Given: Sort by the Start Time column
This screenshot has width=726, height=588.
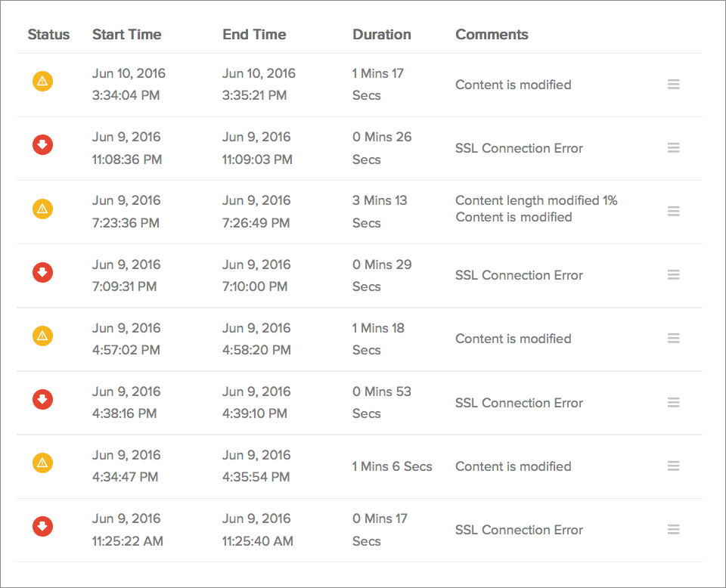Looking at the screenshot, I should pos(126,34).
